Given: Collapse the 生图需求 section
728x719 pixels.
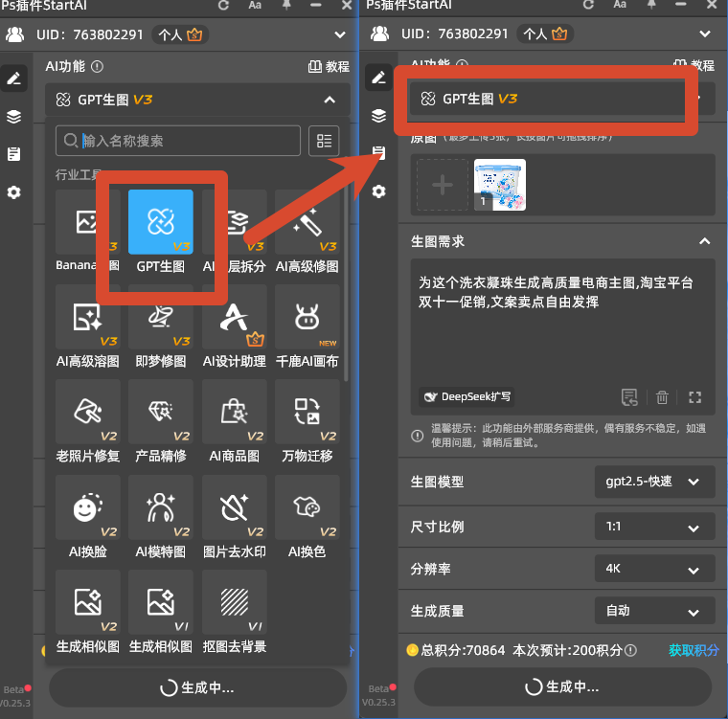Looking at the screenshot, I should pyautogui.click(x=704, y=241).
